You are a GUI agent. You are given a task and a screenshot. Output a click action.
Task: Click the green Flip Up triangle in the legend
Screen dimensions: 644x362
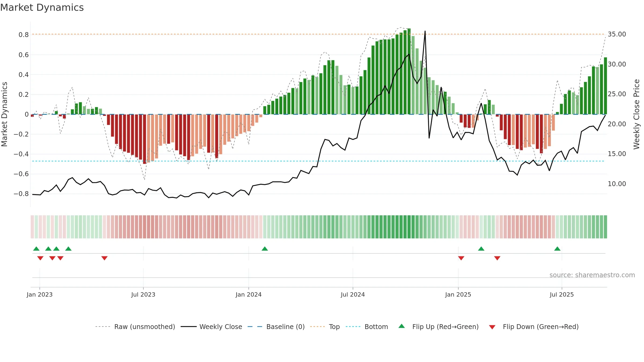point(401,326)
